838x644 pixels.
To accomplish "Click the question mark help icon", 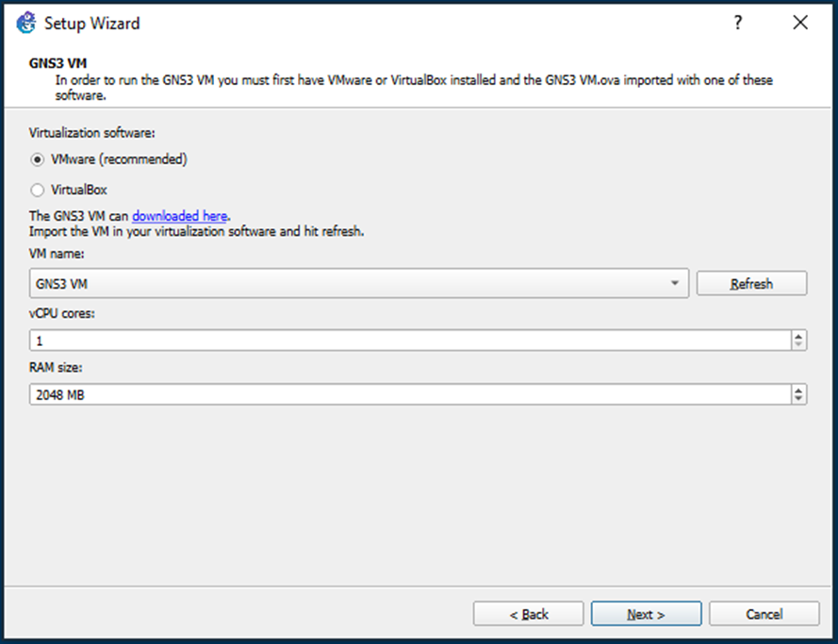I will pos(737,23).
